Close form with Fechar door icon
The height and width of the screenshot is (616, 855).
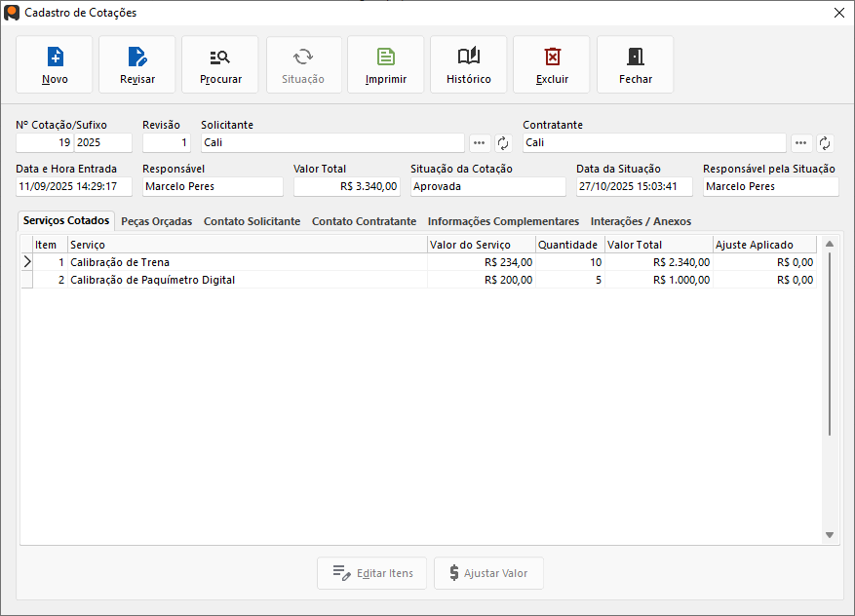click(636, 57)
